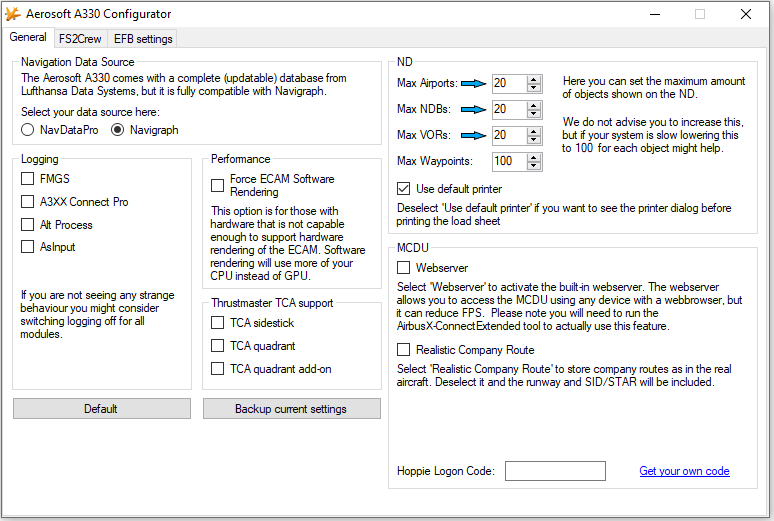Decrease Max Waypoints with down arrow
774x521 pixels.
[534, 166]
